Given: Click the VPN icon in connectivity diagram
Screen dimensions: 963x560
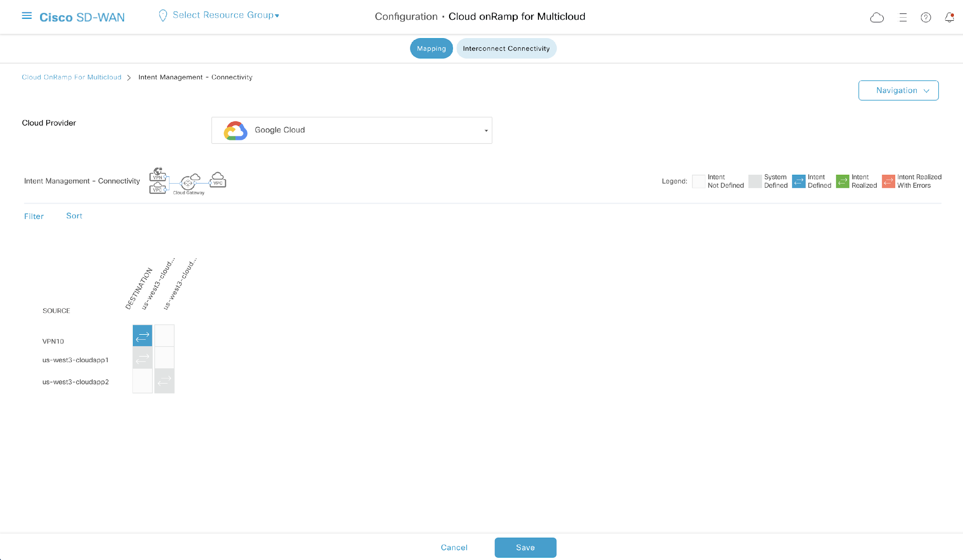Looking at the screenshot, I should tap(158, 174).
